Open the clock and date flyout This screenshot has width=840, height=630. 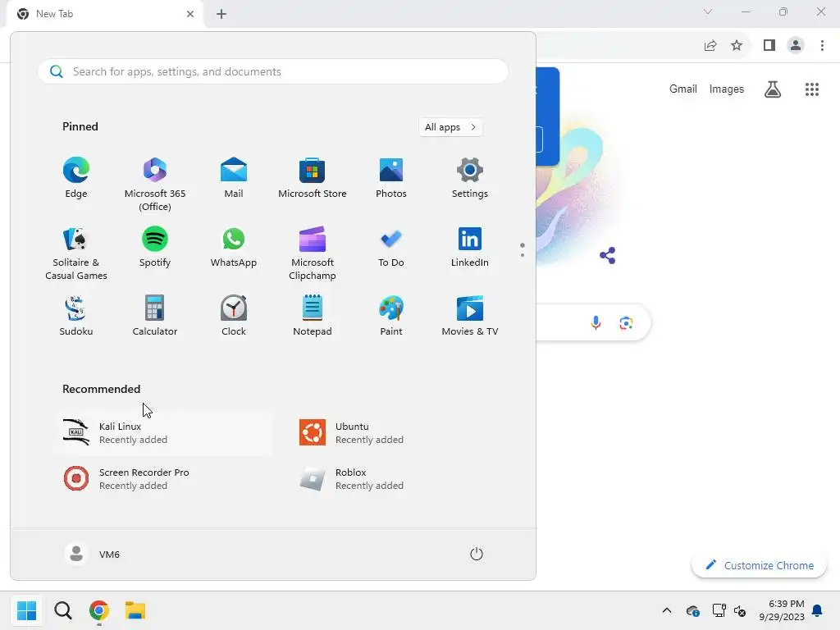(x=782, y=610)
